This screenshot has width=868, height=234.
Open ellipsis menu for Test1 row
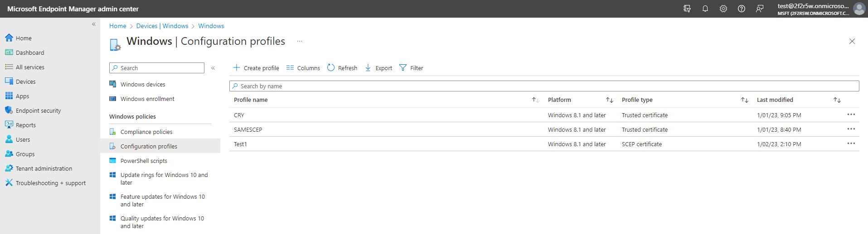click(x=851, y=143)
